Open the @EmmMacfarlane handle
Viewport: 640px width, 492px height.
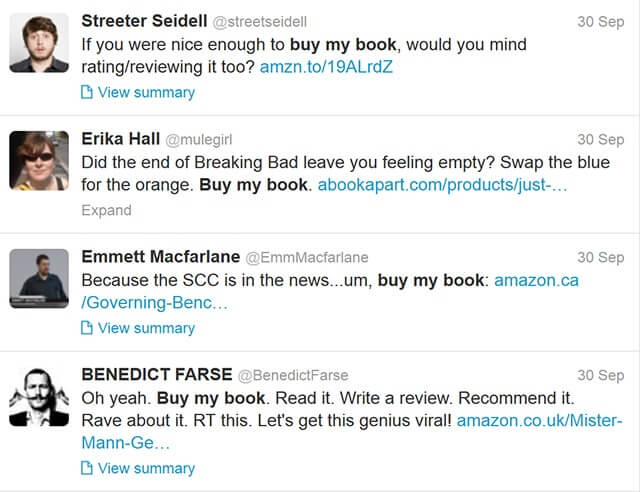307,257
